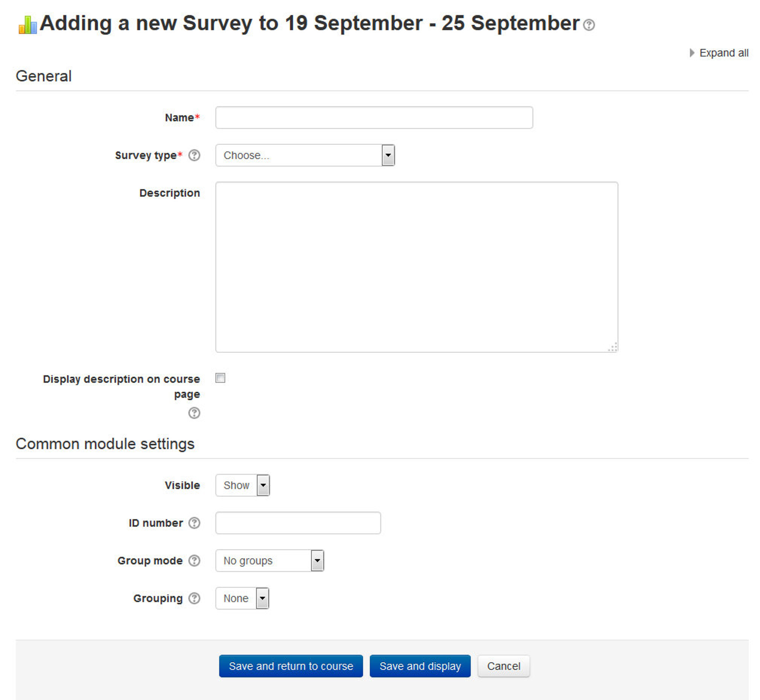
Task: Open help for Display description on course page
Action: point(194,413)
